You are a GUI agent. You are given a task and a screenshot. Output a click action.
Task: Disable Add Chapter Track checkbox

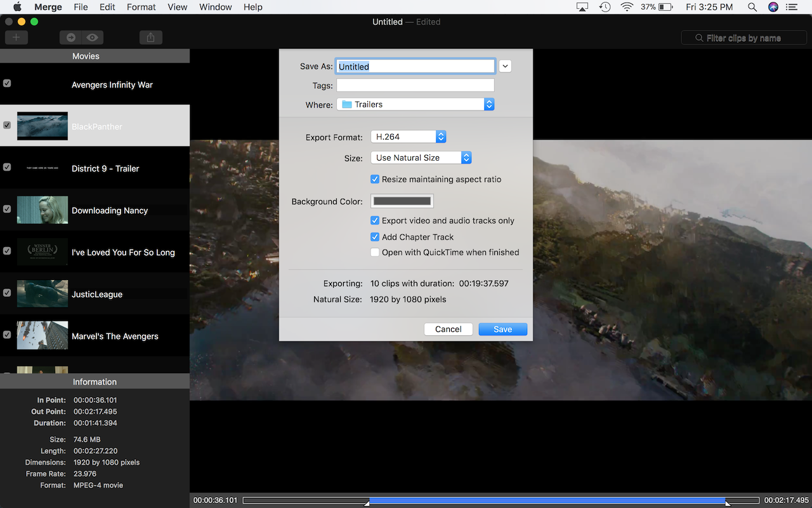click(375, 237)
